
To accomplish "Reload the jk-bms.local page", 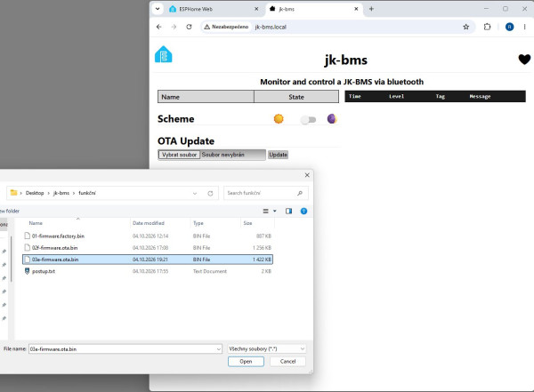I will (x=189, y=27).
